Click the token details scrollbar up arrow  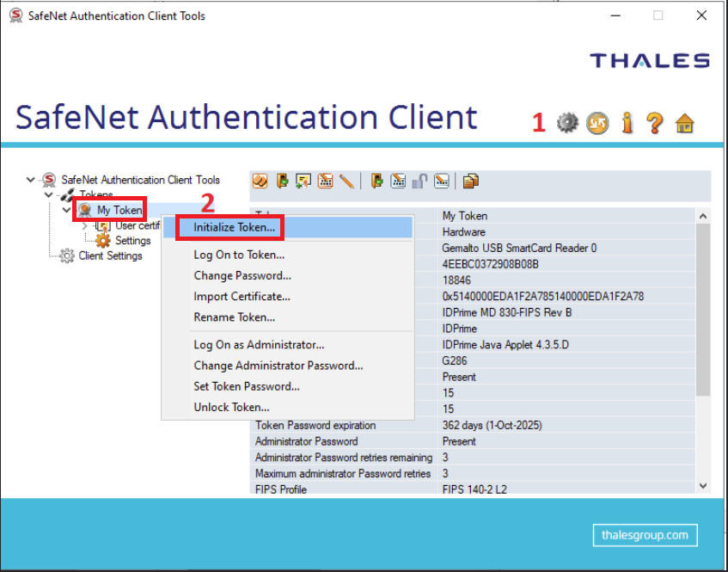pos(703,216)
